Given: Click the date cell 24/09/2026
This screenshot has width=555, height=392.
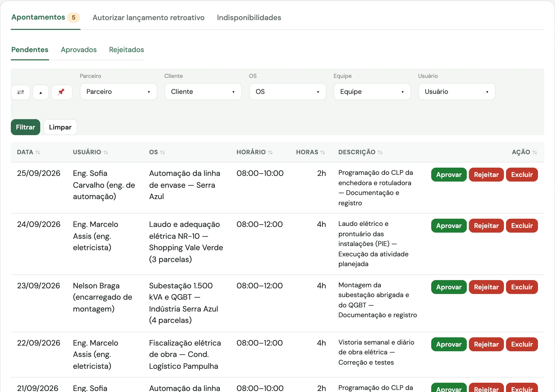Looking at the screenshot, I should [x=39, y=224].
